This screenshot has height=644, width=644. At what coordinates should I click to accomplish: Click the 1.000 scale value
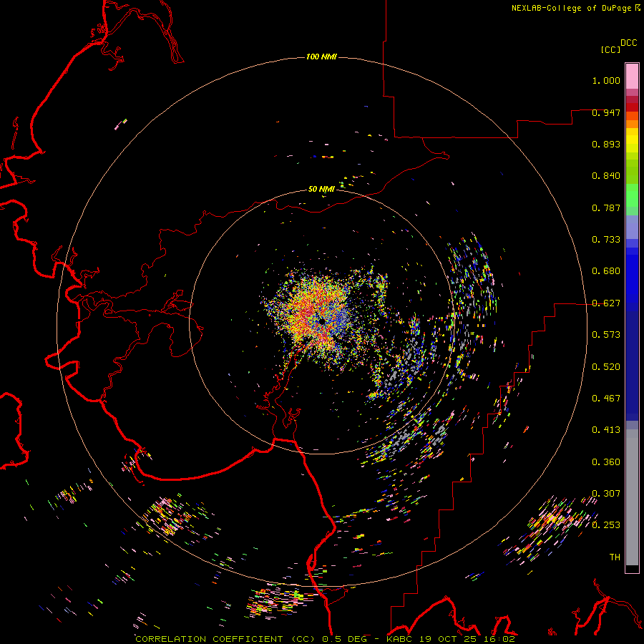[x=606, y=80]
